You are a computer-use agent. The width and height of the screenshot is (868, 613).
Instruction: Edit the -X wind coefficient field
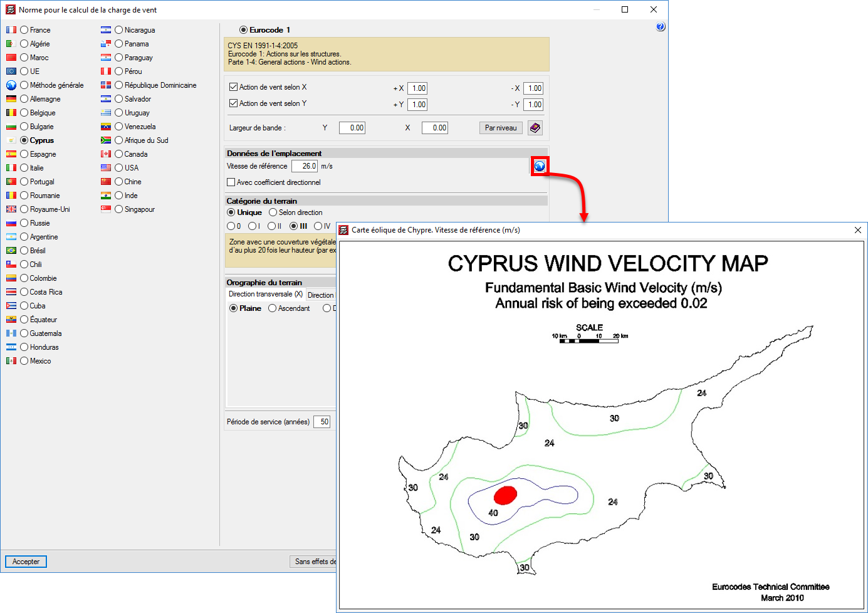[x=533, y=88]
